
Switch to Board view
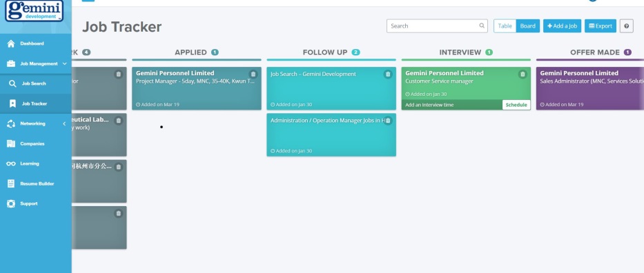[x=528, y=26]
